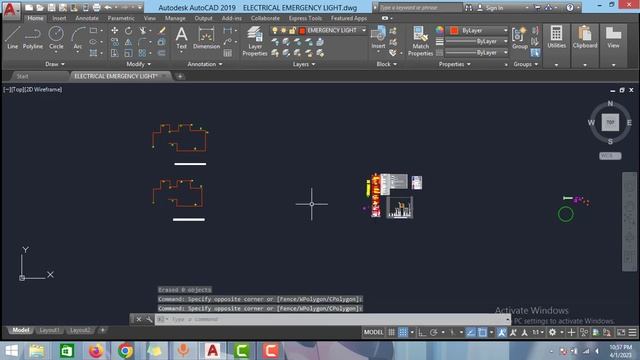Toggle snap mode in status bar
This screenshot has width=640, height=360.
tap(403, 332)
